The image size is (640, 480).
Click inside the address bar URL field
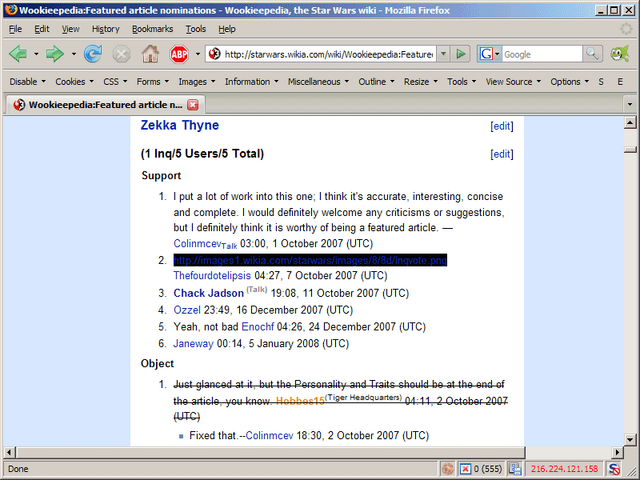328,54
